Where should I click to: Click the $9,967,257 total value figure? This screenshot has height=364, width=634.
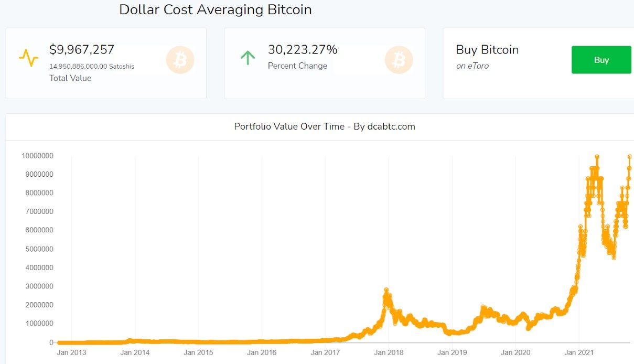coord(82,49)
